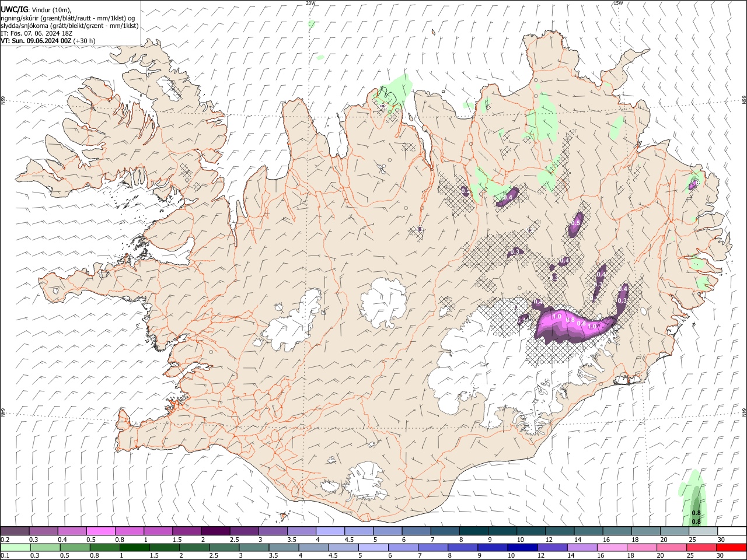Viewport: 747px width, 560px height.
Task: Click the '0.1' label on rain scale
Action: click(x=5, y=556)
